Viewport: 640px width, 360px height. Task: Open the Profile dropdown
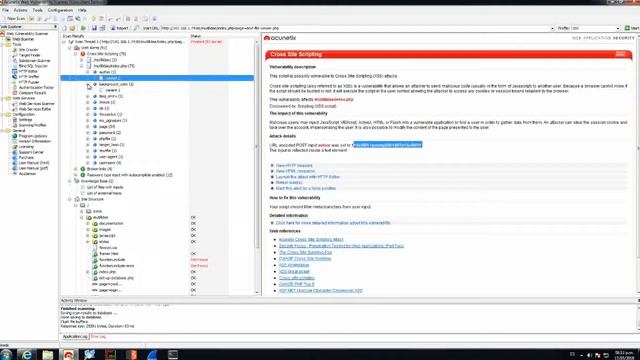point(618,28)
